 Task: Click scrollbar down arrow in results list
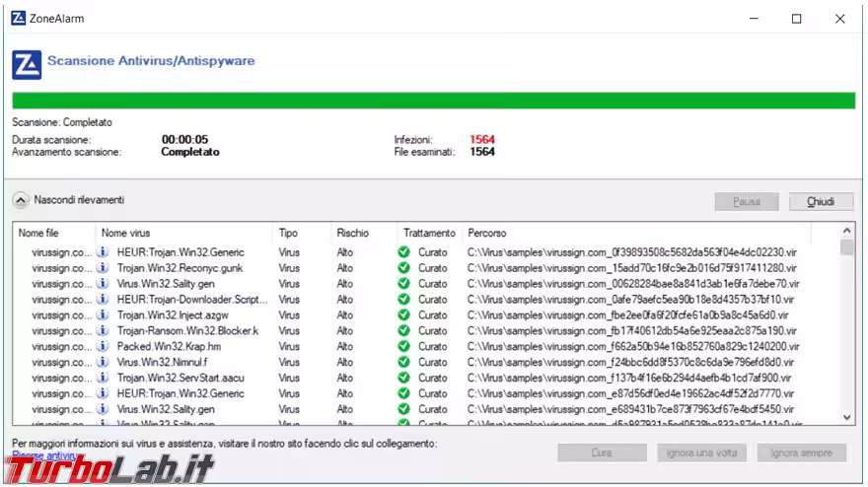pyautogui.click(x=847, y=418)
